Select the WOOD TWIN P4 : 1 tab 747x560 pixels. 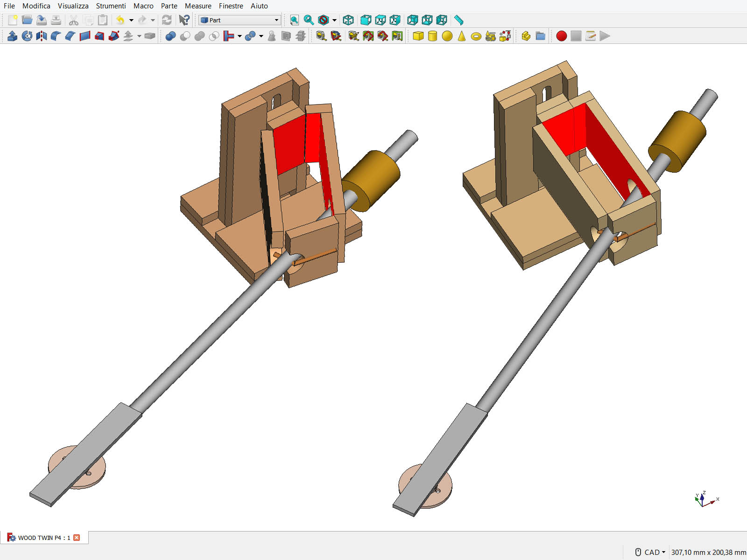coord(44,538)
